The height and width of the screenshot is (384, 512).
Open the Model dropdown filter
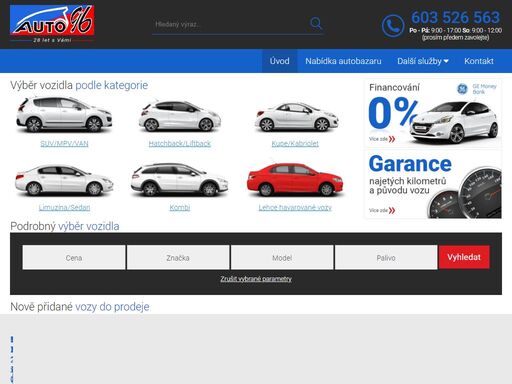tap(282, 257)
